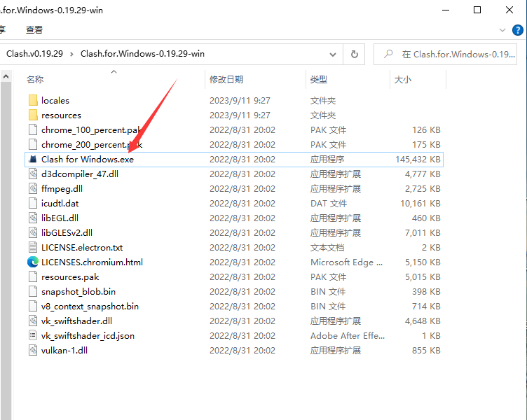Select the file name LICENSE.electron.txt

(82, 247)
